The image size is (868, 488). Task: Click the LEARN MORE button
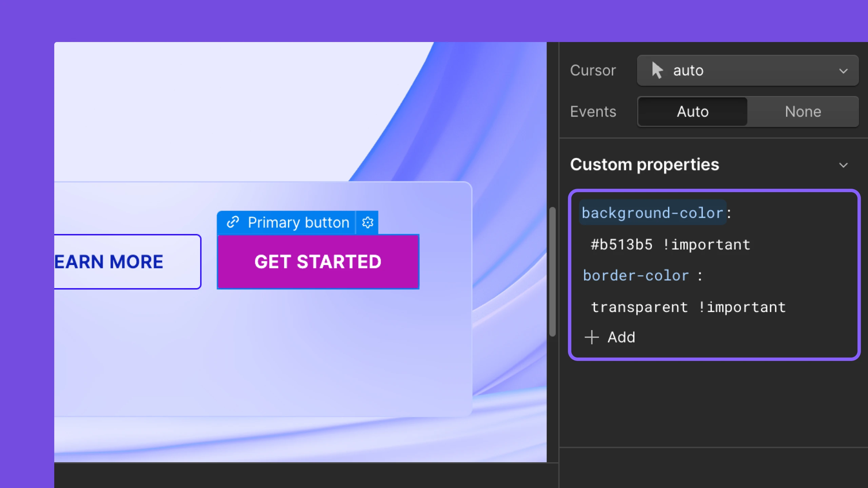pos(127,262)
